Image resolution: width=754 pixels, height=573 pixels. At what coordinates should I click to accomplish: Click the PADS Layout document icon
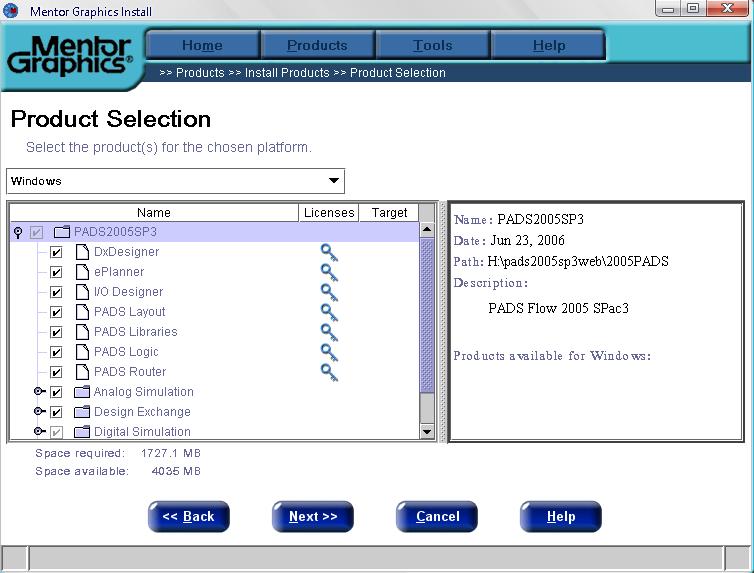tap(83, 311)
